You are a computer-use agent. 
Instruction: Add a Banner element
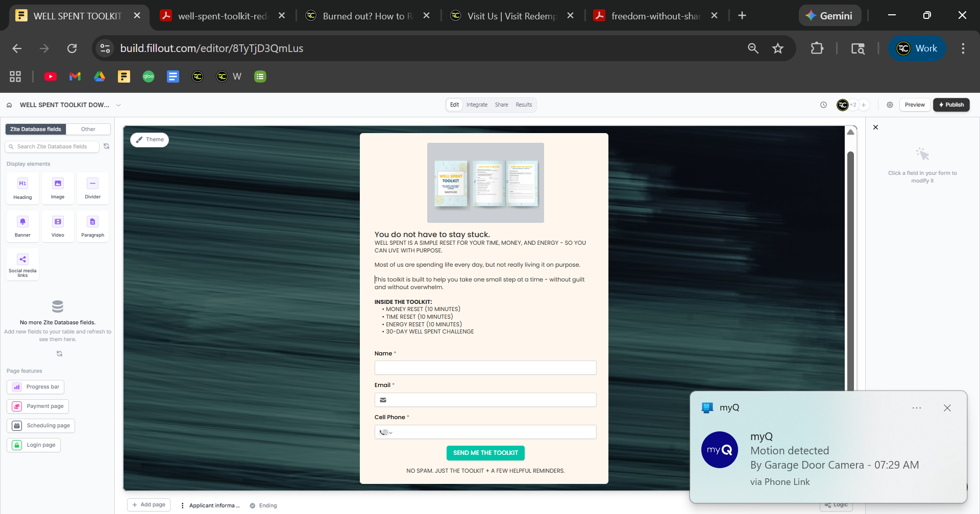point(22,226)
